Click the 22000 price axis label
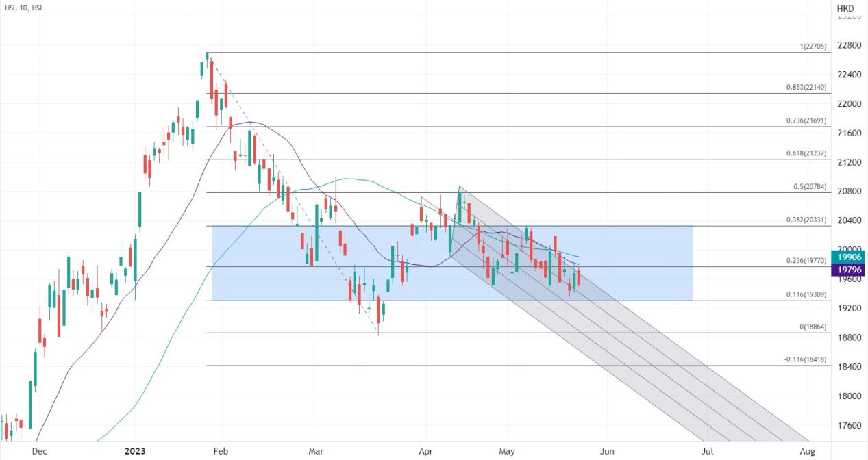 coord(849,104)
